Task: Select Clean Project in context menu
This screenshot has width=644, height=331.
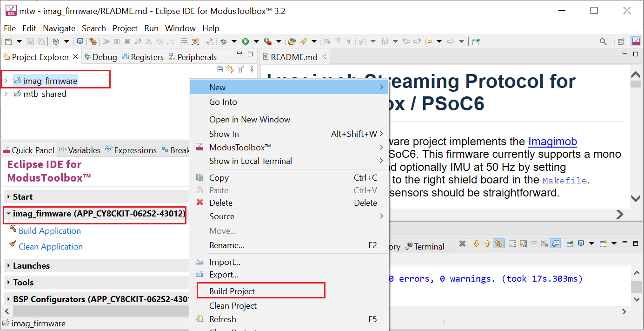Action: point(289,306)
